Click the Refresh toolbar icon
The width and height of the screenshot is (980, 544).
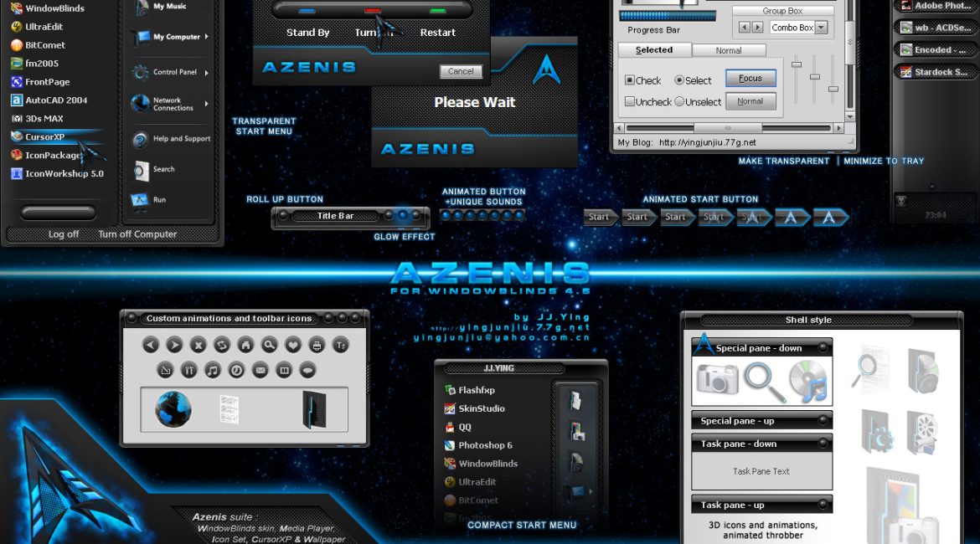coord(222,345)
